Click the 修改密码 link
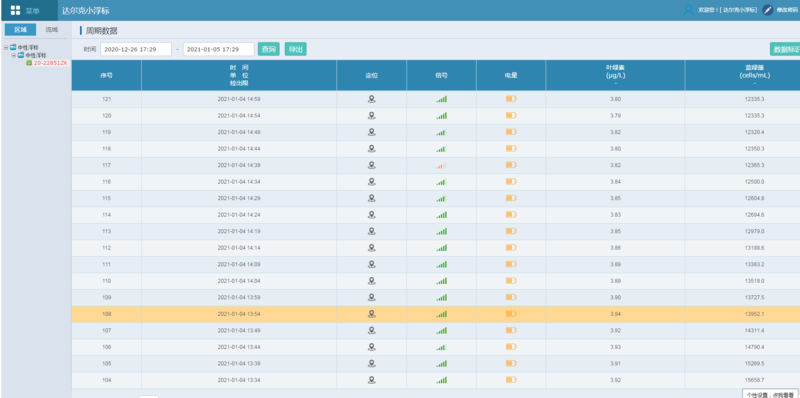This screenshot has height=398, width=800. click(787, 10)
